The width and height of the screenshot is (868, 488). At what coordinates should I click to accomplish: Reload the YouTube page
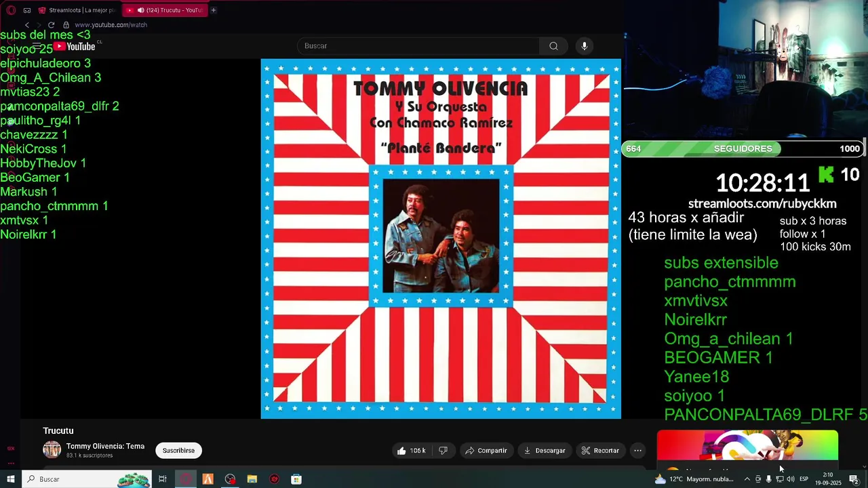[x=51, y=25]
